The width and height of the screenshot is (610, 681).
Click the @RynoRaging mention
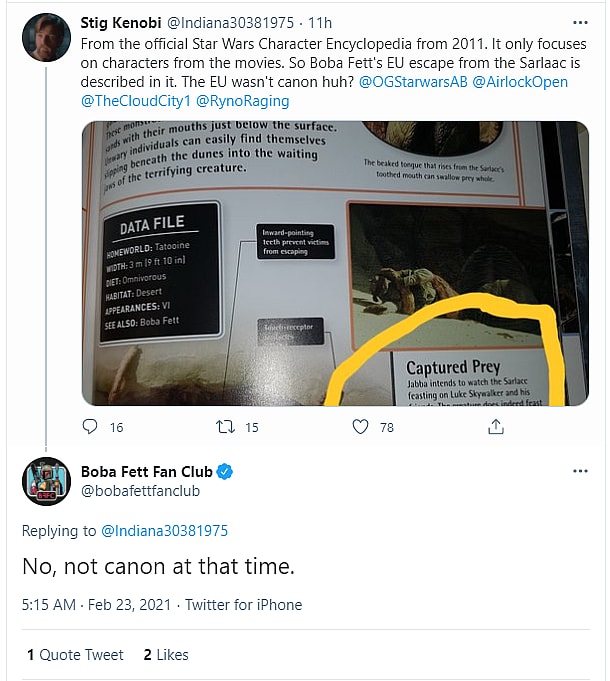pos(244,101)
